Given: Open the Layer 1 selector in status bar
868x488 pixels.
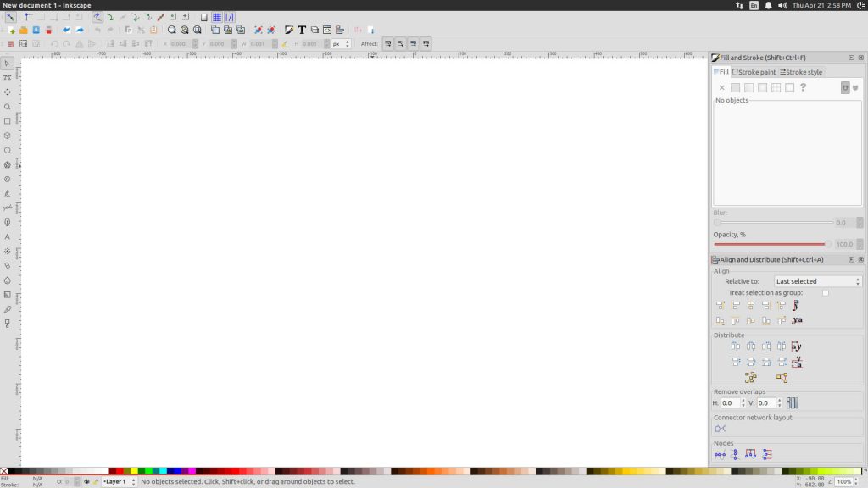Looking at the screenshot, I should coord(114,480).
